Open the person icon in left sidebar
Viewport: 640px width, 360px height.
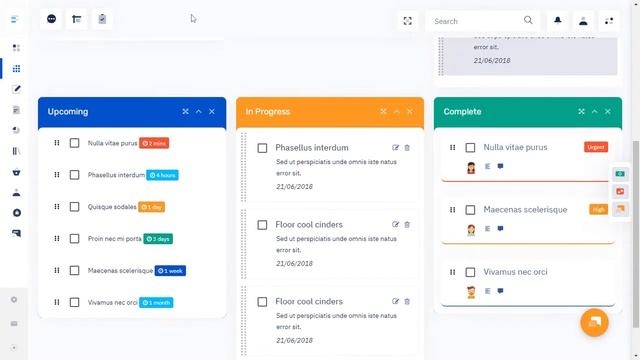pos(16,192)
